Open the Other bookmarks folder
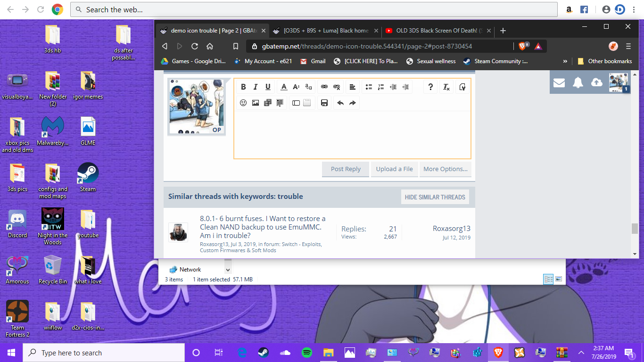The image size is (644, 362). coord(605,61)
